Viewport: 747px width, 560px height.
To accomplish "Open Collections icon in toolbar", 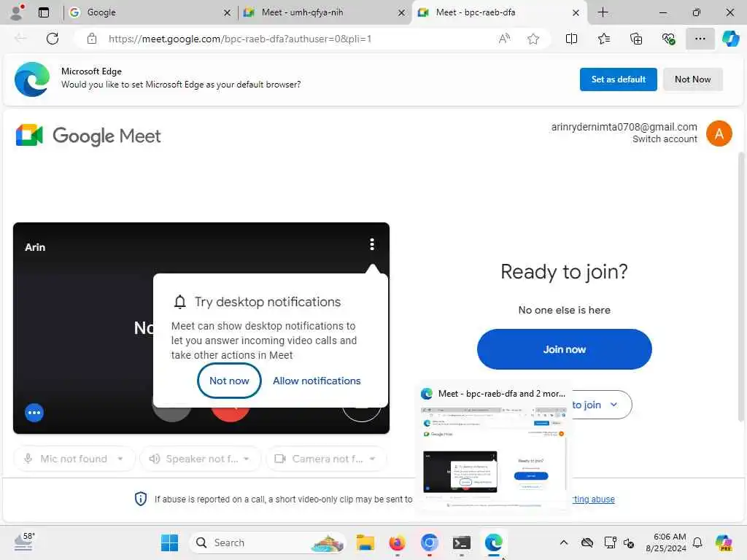I will click(636, 39).
